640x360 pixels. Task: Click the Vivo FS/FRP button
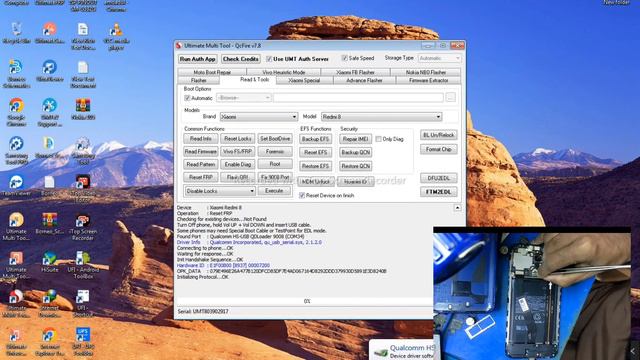238,152
